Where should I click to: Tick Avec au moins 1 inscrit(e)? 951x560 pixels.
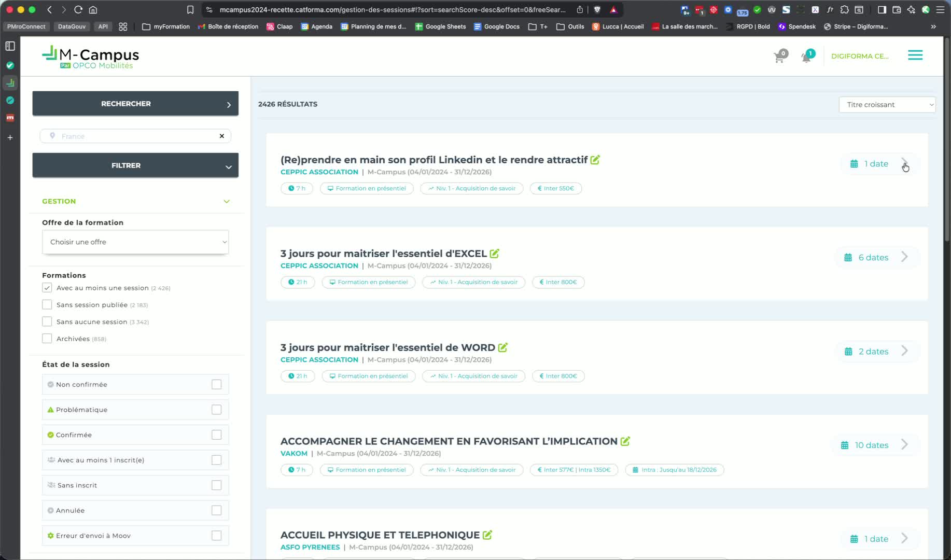point(217,460)
